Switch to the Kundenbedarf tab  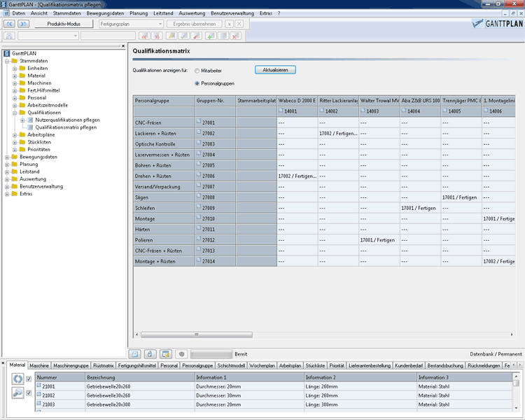409,365
